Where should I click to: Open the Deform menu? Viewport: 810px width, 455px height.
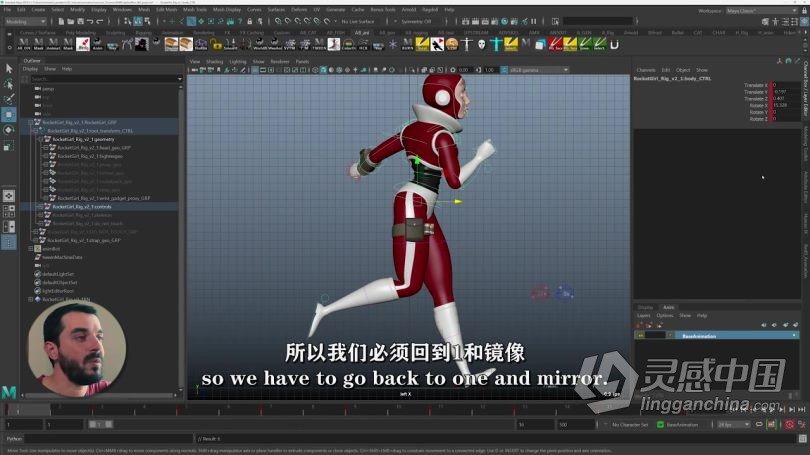[x=299, y=10]
